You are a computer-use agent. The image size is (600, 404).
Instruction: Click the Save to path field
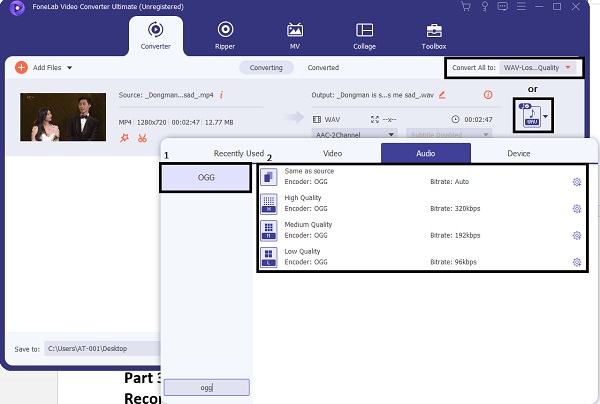pyautogui.click(x=102, y=349)
